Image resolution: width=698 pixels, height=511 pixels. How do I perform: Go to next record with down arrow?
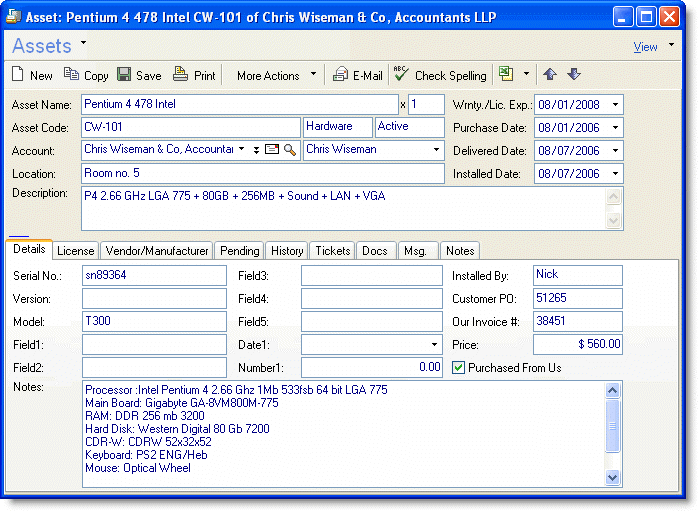pyautogui.click(x=573, y=75)
